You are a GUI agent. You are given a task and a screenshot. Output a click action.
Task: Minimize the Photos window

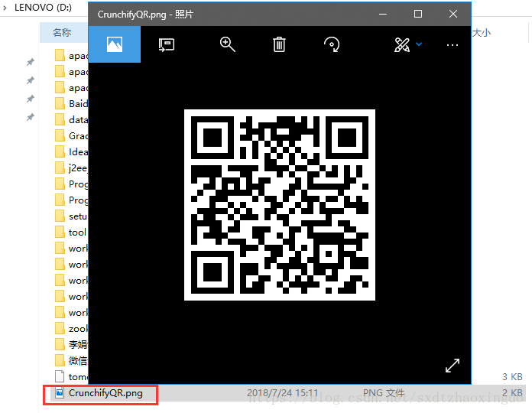[383, 15]
